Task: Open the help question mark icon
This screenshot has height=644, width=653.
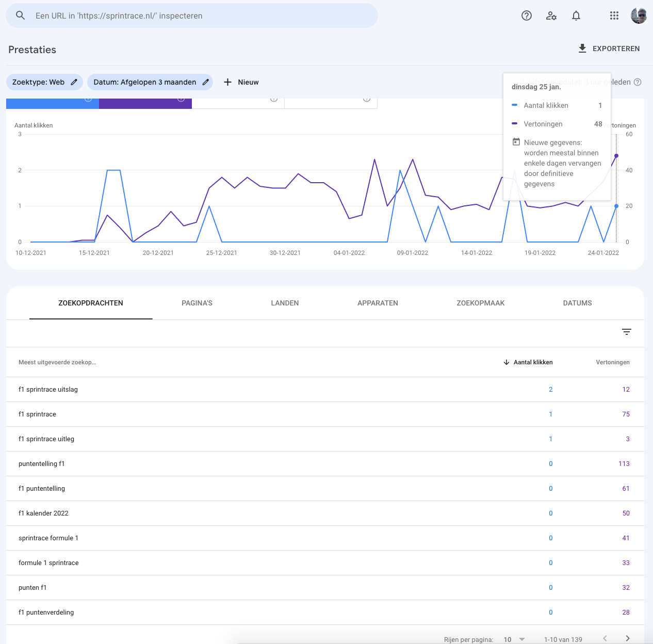Action: click(x=527, y=15)
